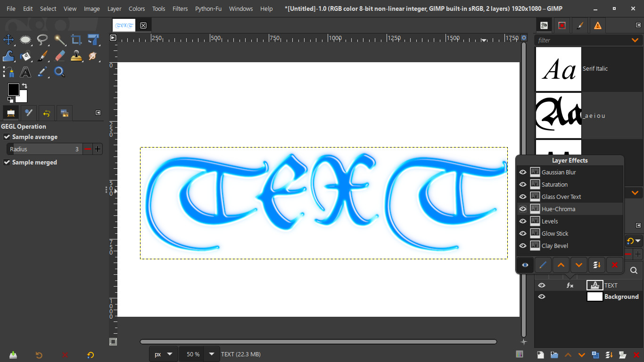The height and width of the screenshot is (362, 644).
Task: Open the Layer menu
Action: pyautogui.click(x=114, y=8)
